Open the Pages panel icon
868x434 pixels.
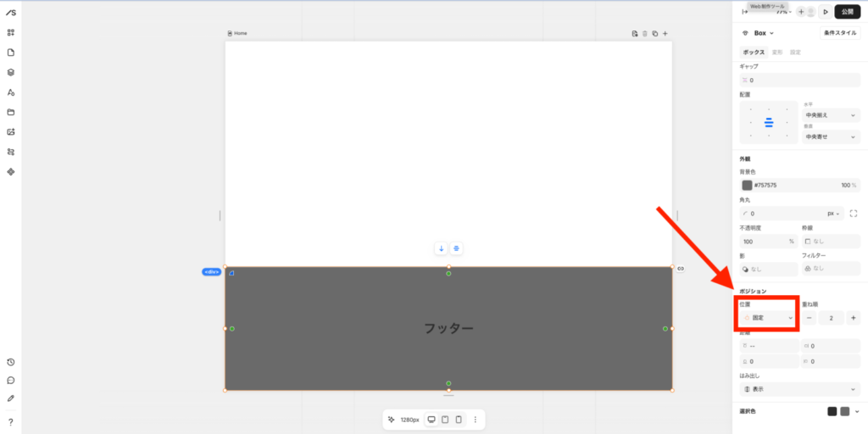point(11,53)
